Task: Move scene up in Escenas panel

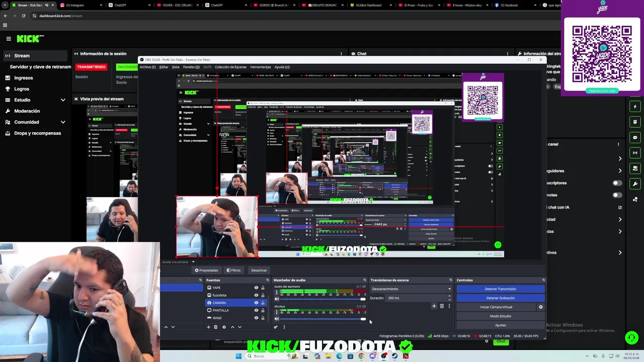Action: (166, 327)
